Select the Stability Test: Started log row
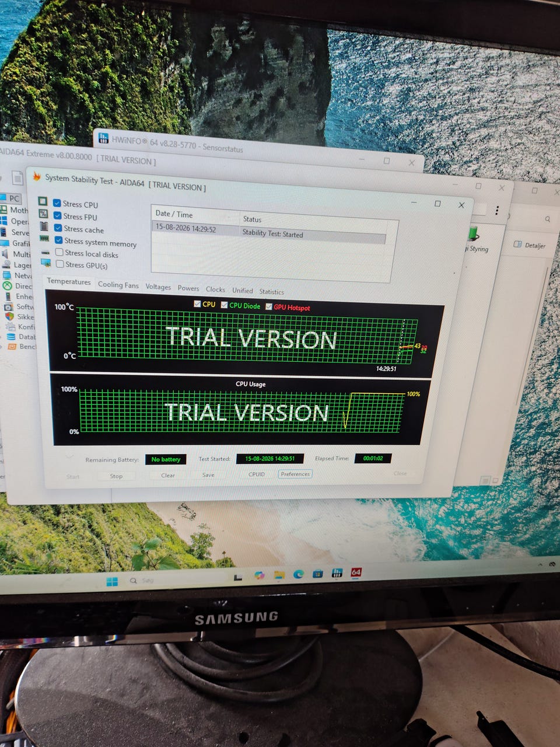The height and width of the screenshot is (747, 560). click(269, 231)
